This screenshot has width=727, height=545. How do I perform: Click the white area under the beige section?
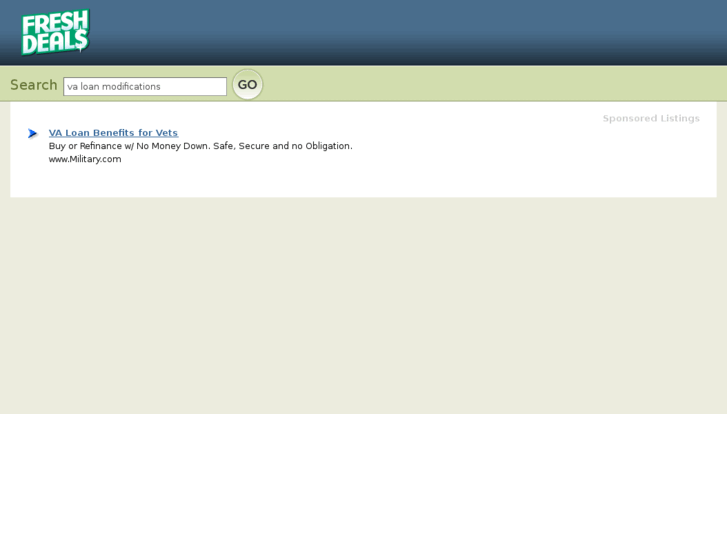pos(364,479)
